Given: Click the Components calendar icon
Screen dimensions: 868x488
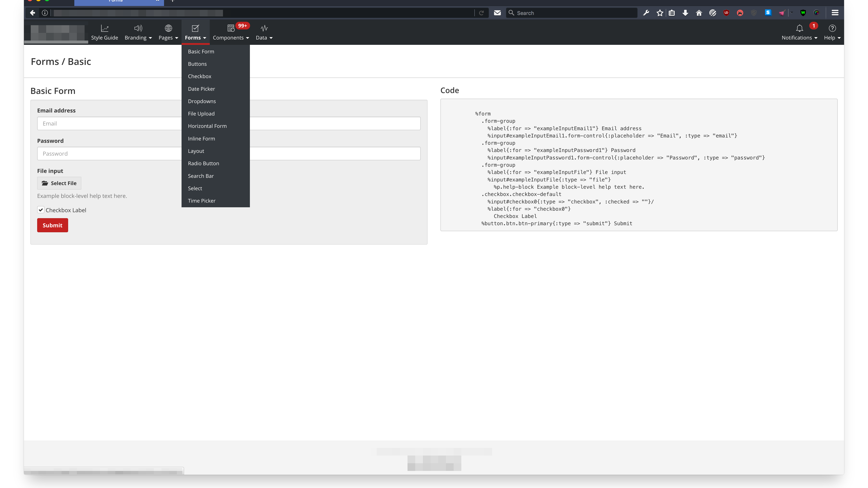Looking at the screenshot, I should coord(231,28).
